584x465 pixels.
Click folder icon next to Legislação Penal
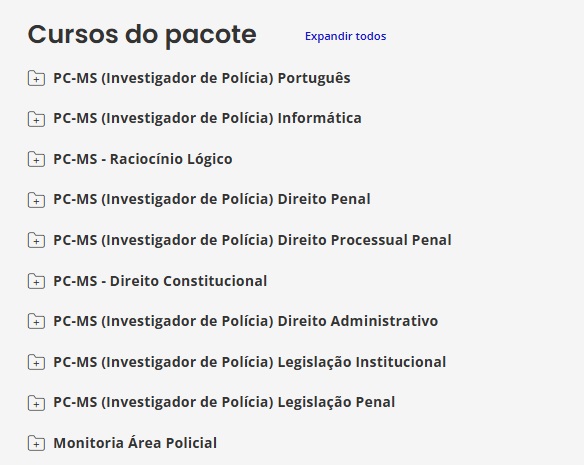(x=36, y=403)
